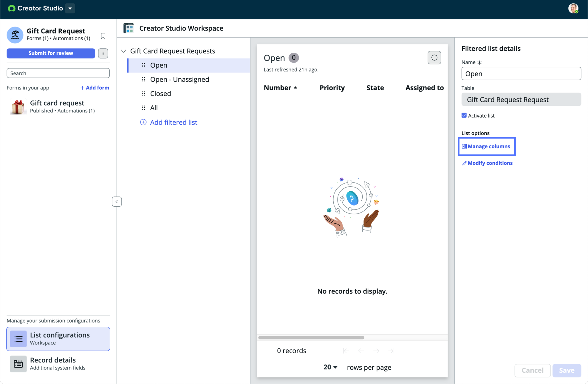Viewport: 588px width, 384px height.
Task: Click Manage columns link
Action: click(x=486, y=146)
